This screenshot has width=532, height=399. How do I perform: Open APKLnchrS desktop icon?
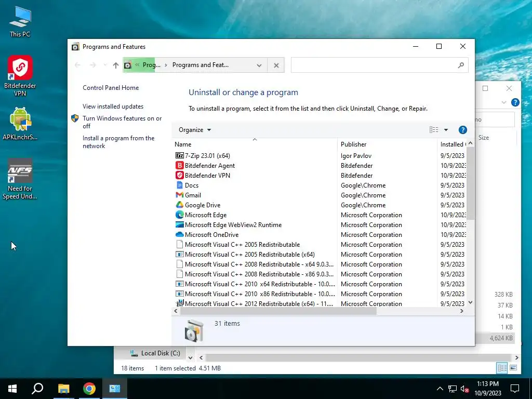[x=20, y=124]
